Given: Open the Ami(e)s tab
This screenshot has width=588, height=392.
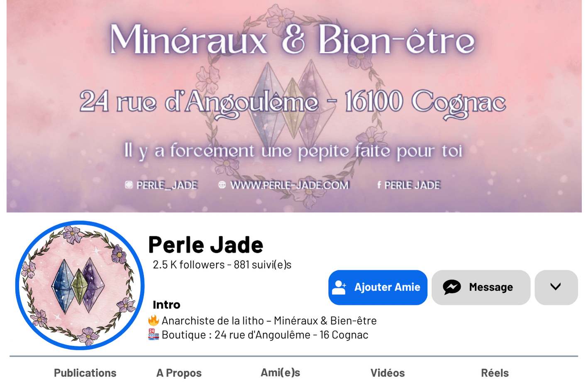Looking at the screenshot, I should pyautogui.click(x=280, y=372).
